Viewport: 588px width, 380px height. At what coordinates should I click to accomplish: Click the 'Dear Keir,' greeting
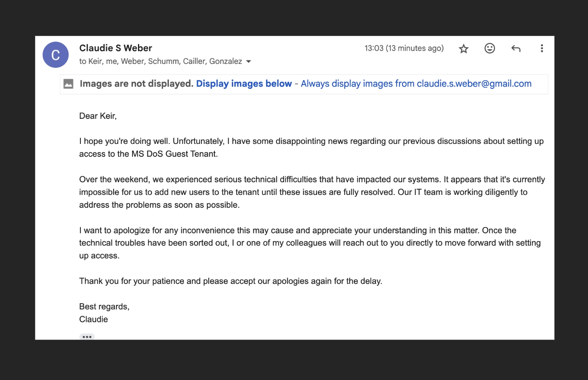click(x=98, y=116)
